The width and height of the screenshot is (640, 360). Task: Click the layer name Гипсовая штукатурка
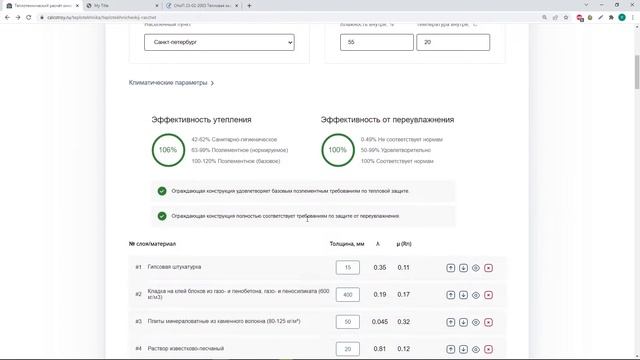174,267
